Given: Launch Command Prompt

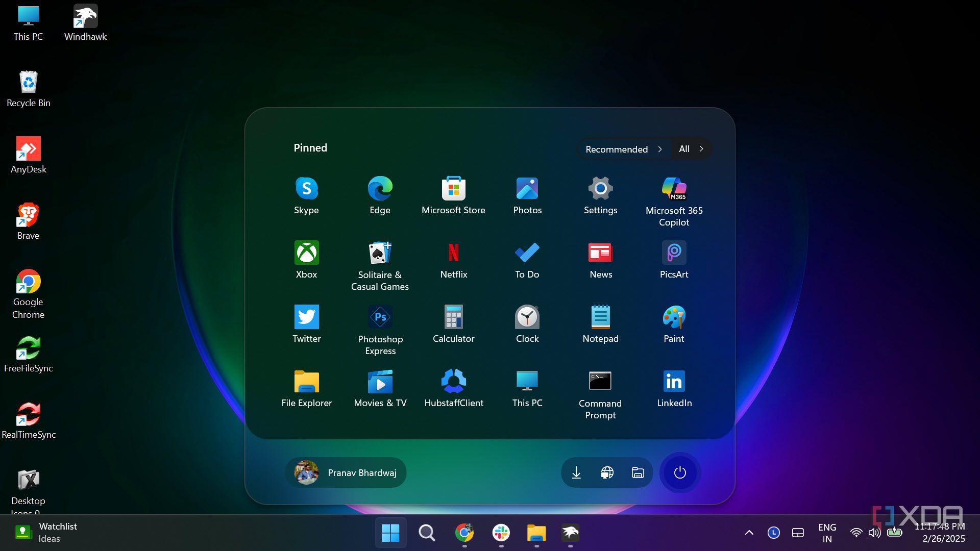Looking at the screenshot, I should click(600, 395).
